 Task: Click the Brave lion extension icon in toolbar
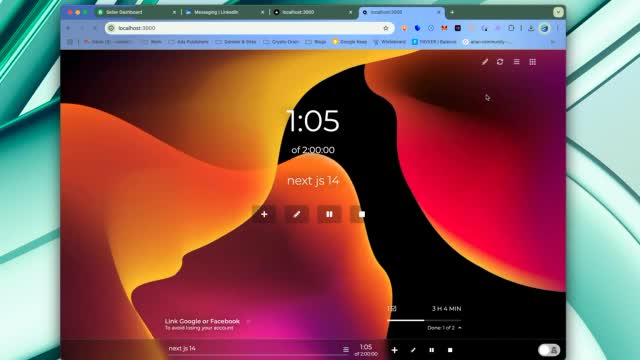click(404, 28)
